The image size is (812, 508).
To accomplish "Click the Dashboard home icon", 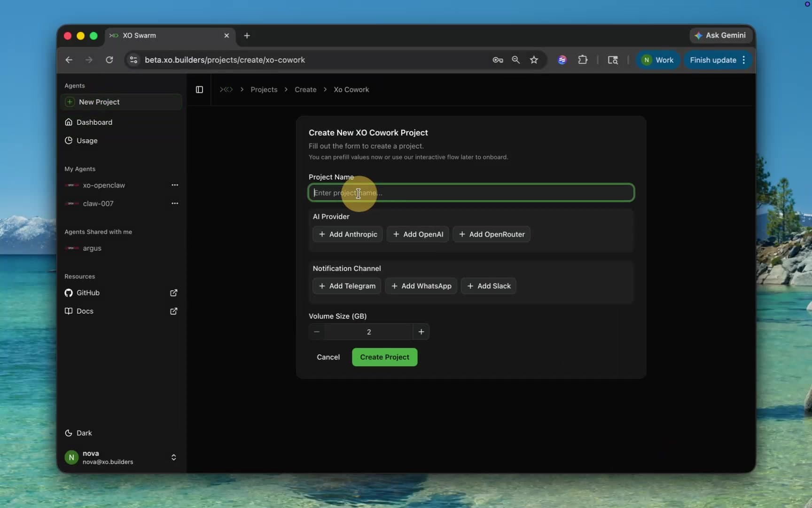I will coord(69,122).
